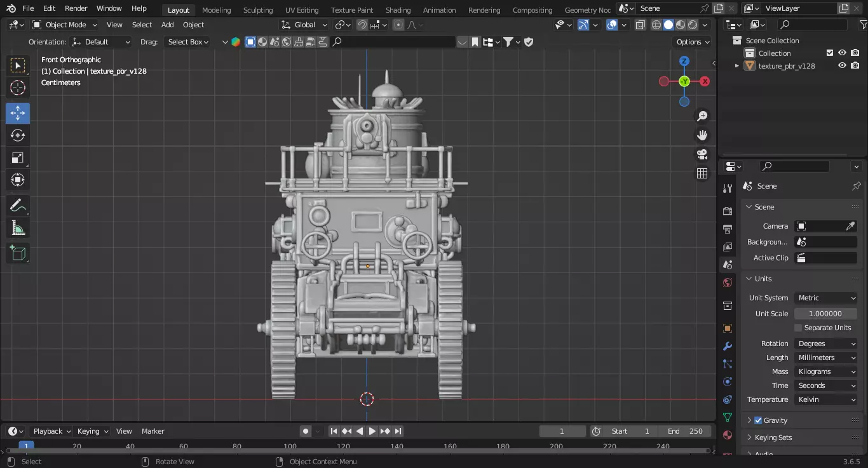This screenshot has height=468, width=868.
Task: Click the Pan view hand icon
Action: coord(702,135)
